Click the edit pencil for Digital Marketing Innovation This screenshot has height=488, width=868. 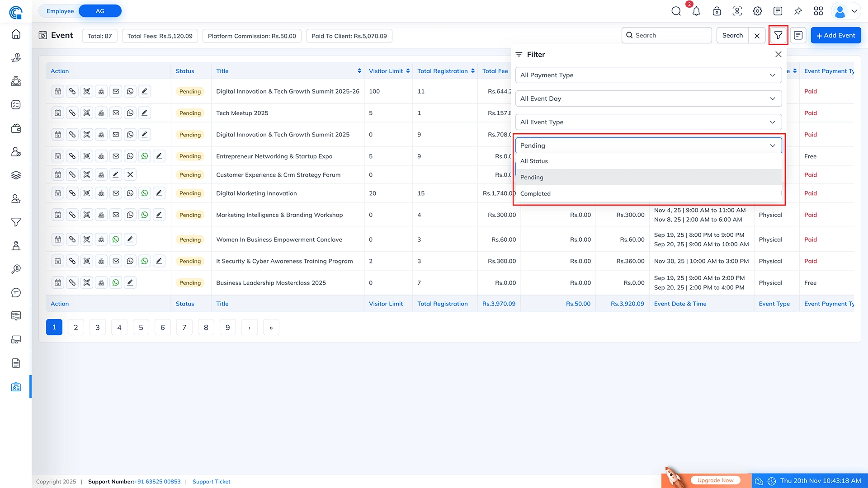pos(159,193)
